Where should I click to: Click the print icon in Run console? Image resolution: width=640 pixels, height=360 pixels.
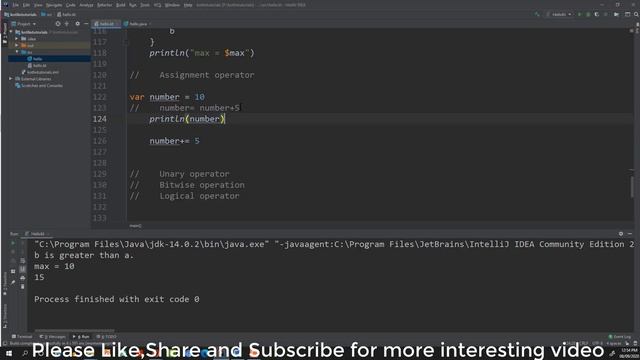tap(22, 278)
